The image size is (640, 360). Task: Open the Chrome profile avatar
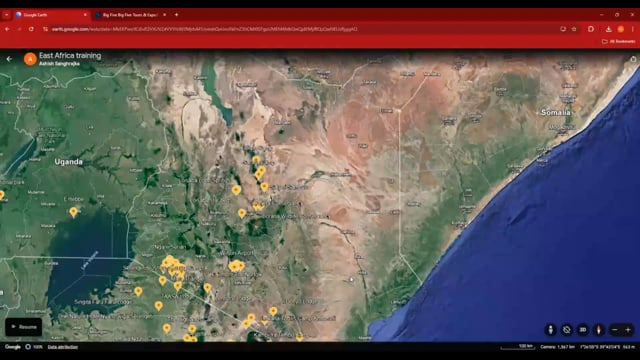point(621,29)
